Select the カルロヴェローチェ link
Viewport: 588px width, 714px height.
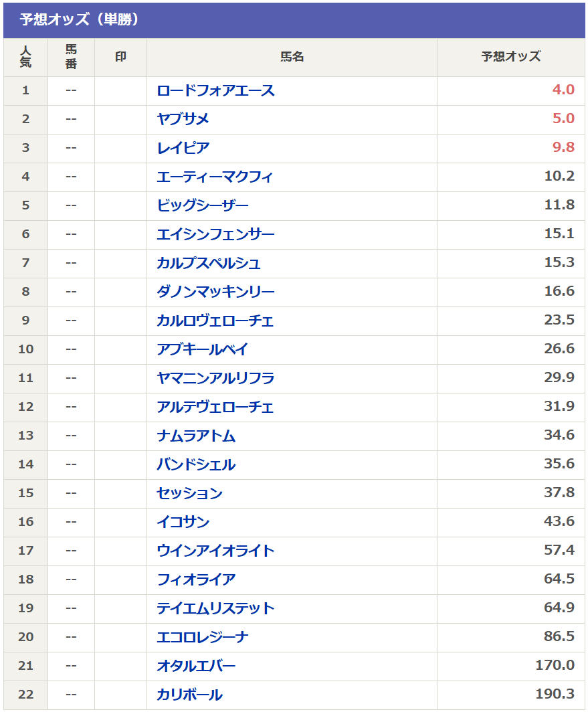(x=215, y=321)
